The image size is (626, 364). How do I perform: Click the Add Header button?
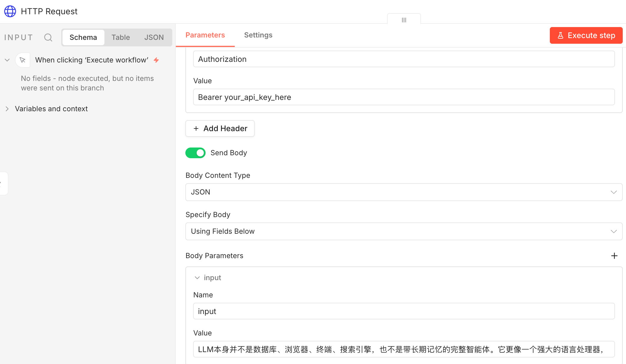220,128
